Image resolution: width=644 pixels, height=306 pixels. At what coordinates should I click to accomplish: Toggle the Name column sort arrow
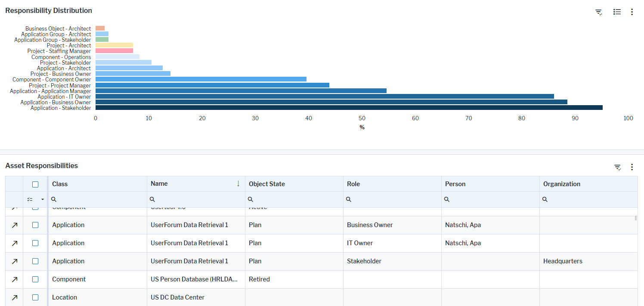coord(238,184)
